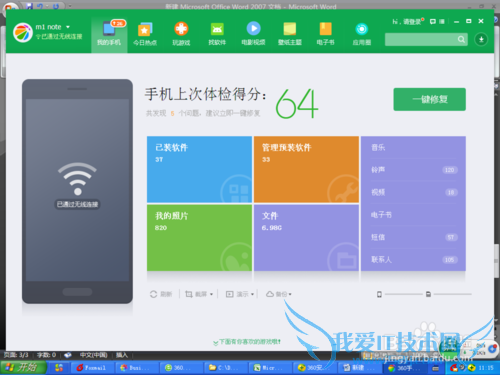Switch to the 今日热点 tab
The width and height of the screenshot is (500, 375).
tap(145, 34)
